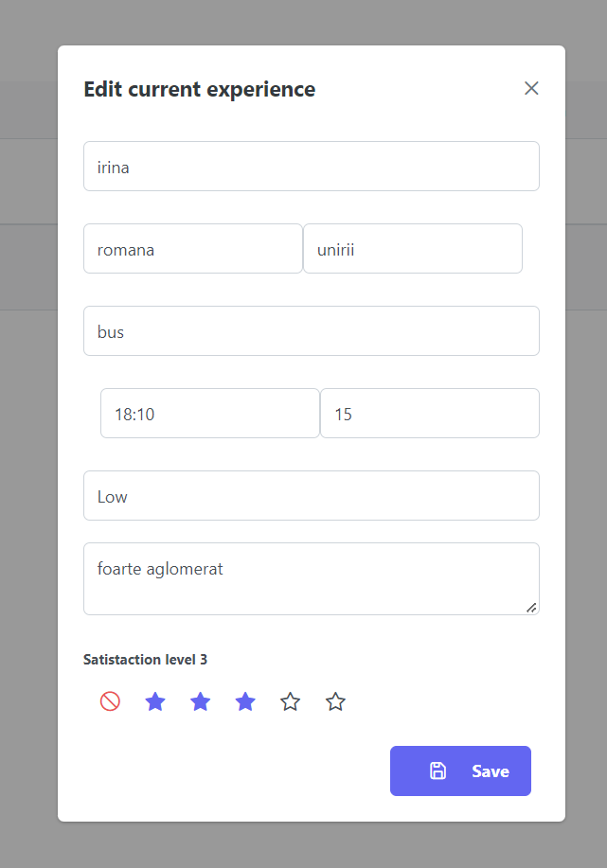The height and width of the screenshot is (868, 607).
Task: Click the textarea resize handle
Action: (533, 607)
